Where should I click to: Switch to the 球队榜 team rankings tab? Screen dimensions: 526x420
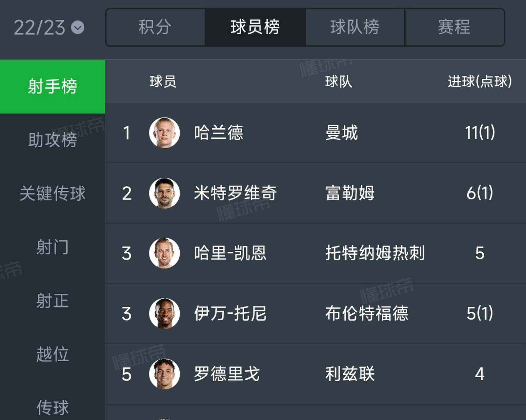355,28
